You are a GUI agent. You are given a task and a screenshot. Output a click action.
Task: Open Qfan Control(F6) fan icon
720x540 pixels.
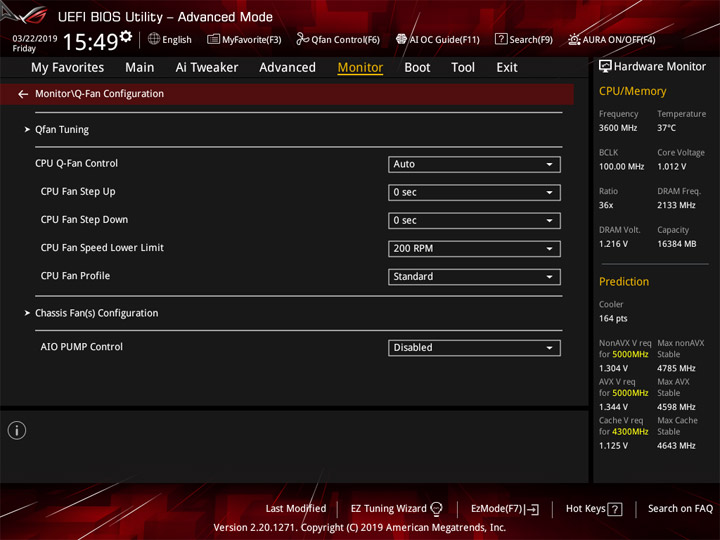click(302, 39)
